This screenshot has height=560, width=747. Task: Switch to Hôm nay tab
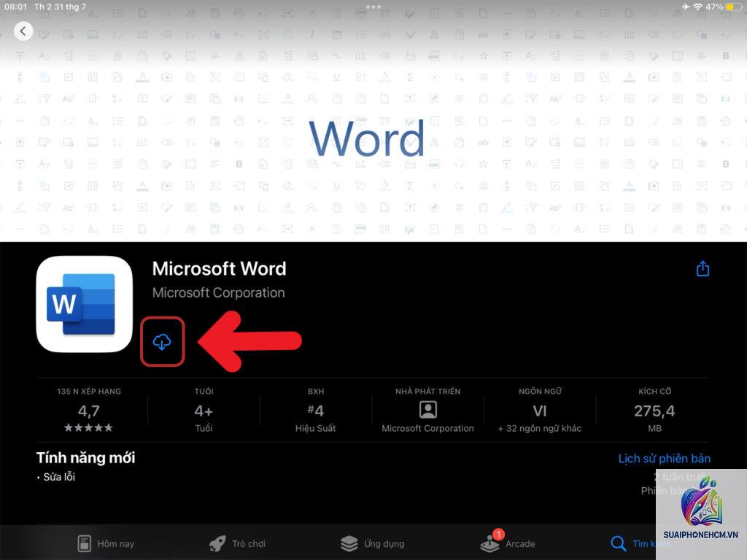click(106, 543)
